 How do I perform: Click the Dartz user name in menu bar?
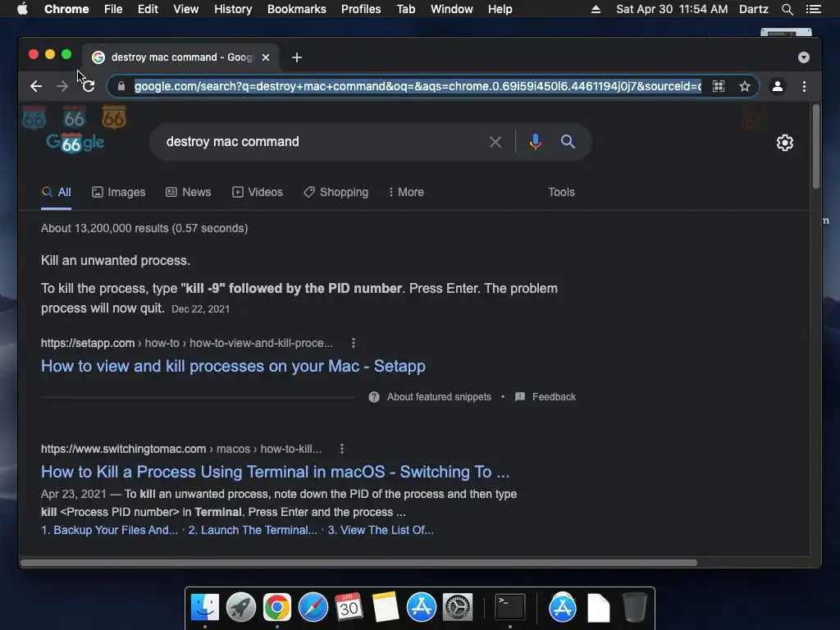click(753, 9)
